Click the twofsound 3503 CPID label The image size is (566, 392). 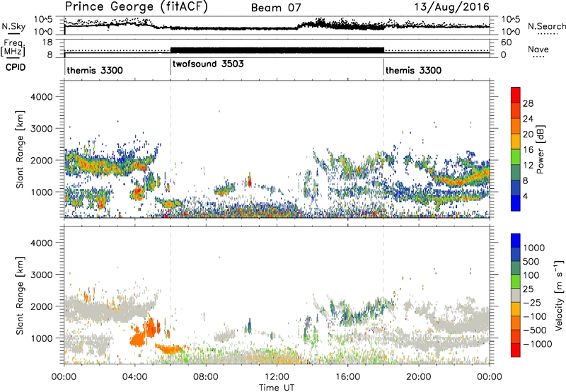pyautogui.click(x=208, y=64)
